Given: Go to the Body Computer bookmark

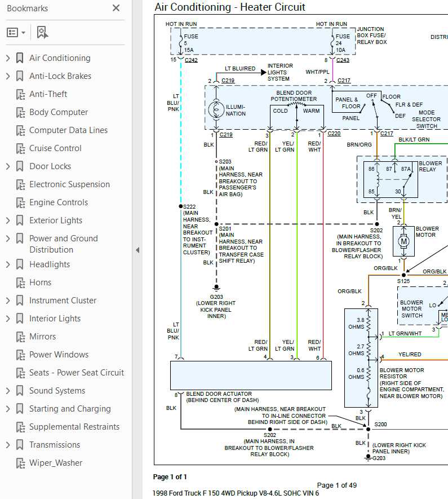Looking at the screenshot, I should (x=59, y=112).
